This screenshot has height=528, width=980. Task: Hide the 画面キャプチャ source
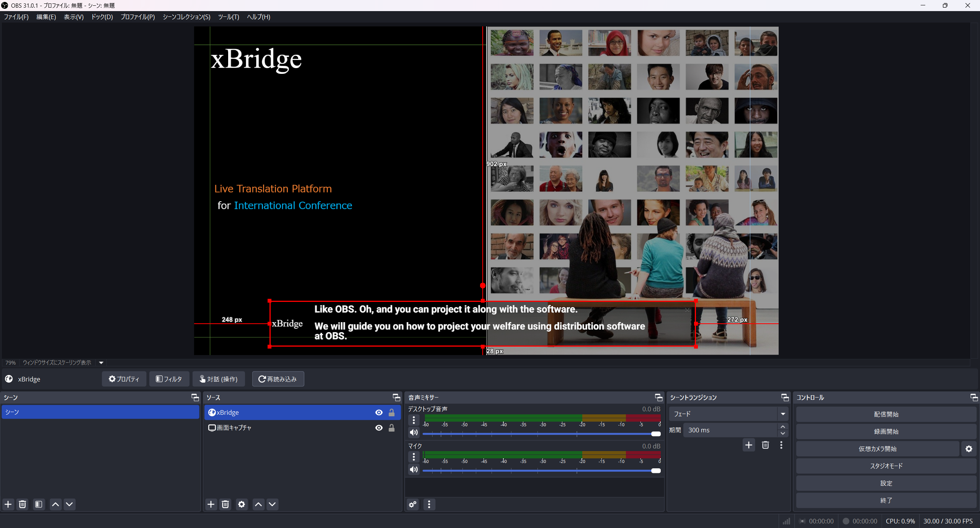pyautogui.click(x=379, y=428)
